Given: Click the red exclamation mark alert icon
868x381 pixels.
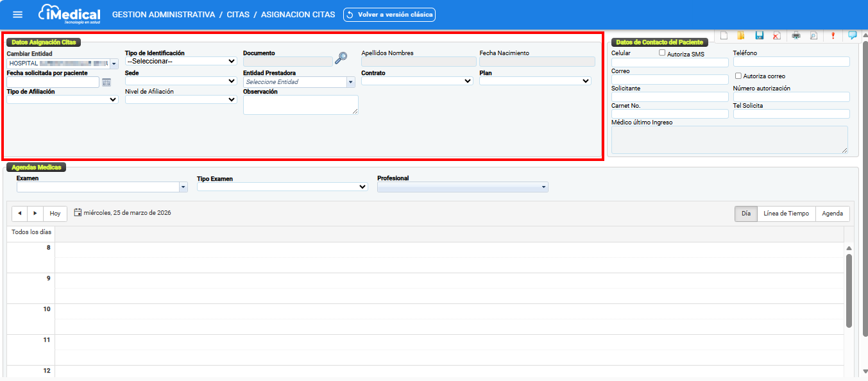Looking at the screenshot, I should [833, 36].
